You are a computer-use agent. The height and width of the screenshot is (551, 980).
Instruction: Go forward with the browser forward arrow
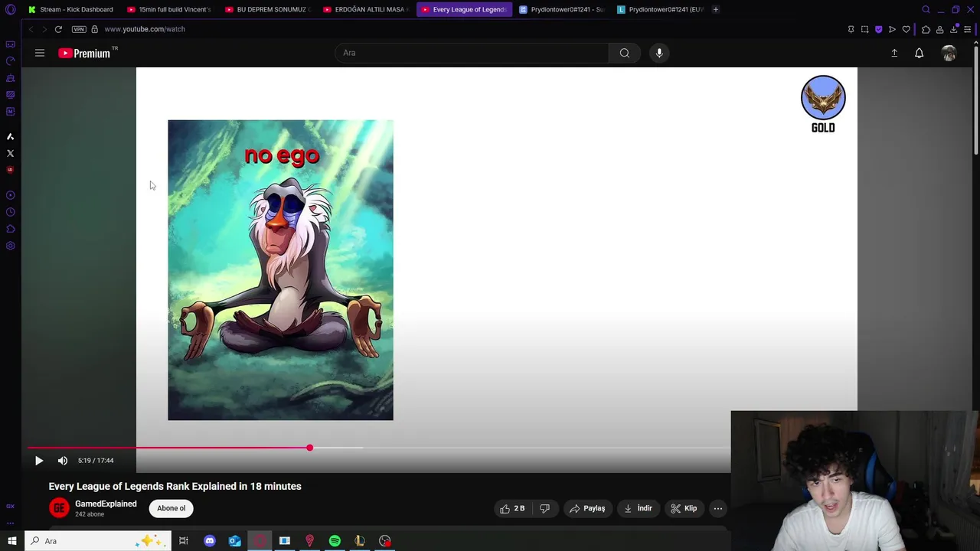pos(44,29)
